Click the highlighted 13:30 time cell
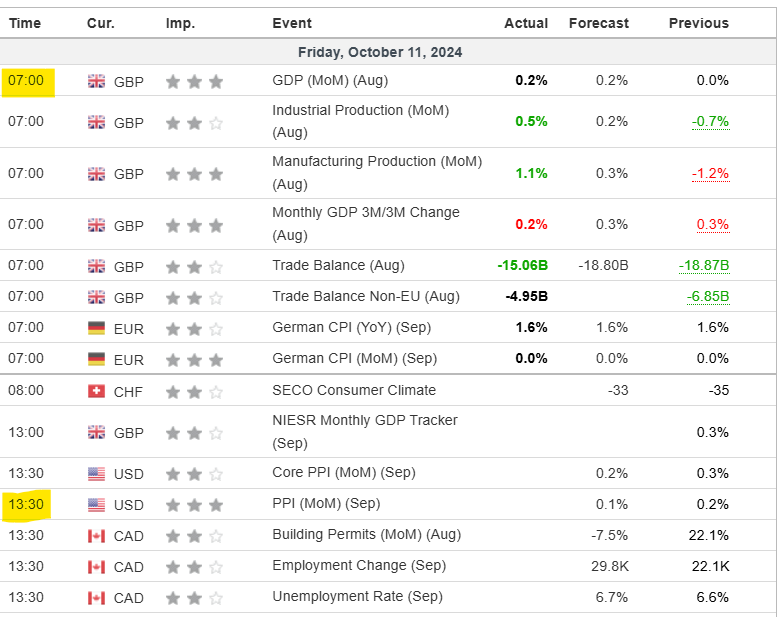The width and height of the screenshot is (780, 617). tap(27, 504)
